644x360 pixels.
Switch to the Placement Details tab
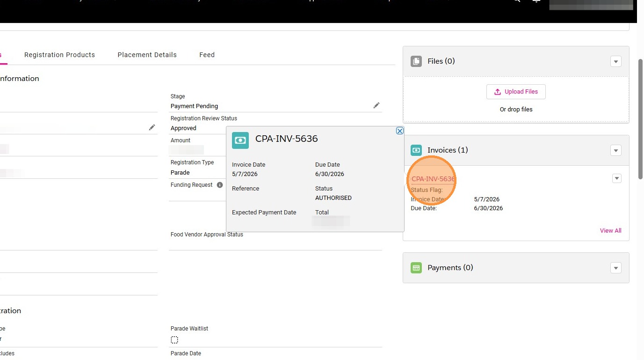(x=147, y=55)
